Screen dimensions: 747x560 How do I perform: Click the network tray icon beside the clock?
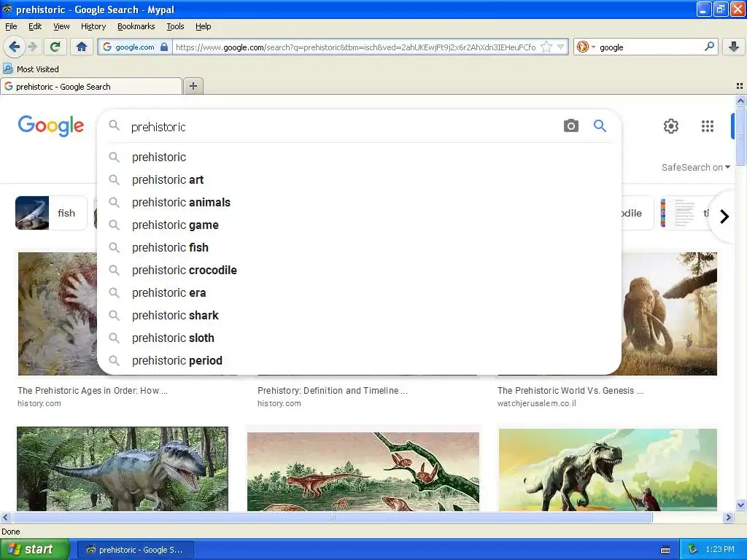click(692, 550)
